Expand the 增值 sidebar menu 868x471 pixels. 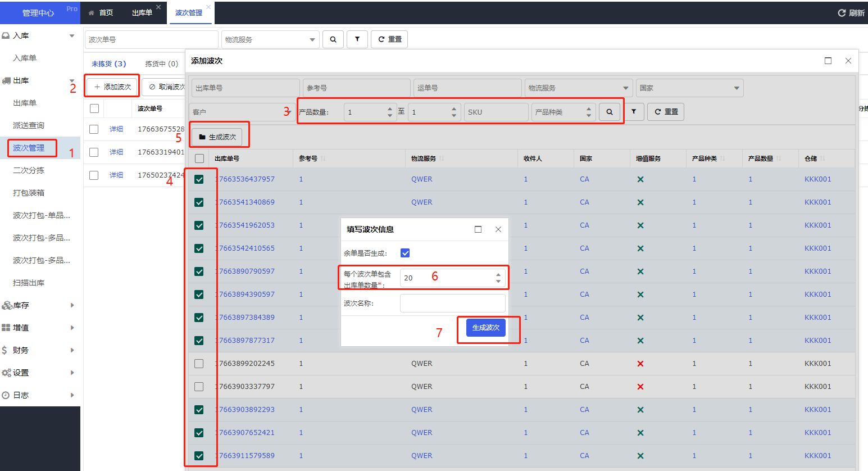(40, 328)
